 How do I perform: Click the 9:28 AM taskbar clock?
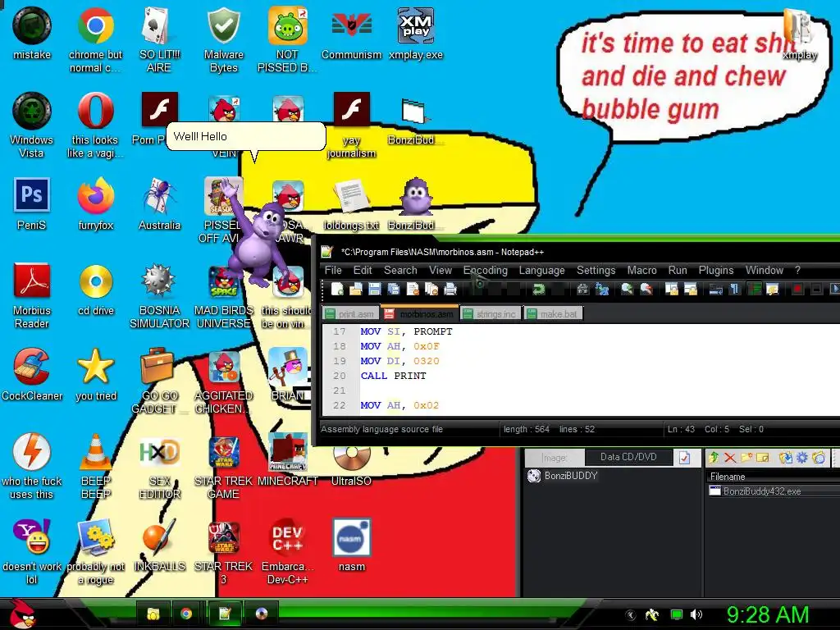[x=767, y=614]
